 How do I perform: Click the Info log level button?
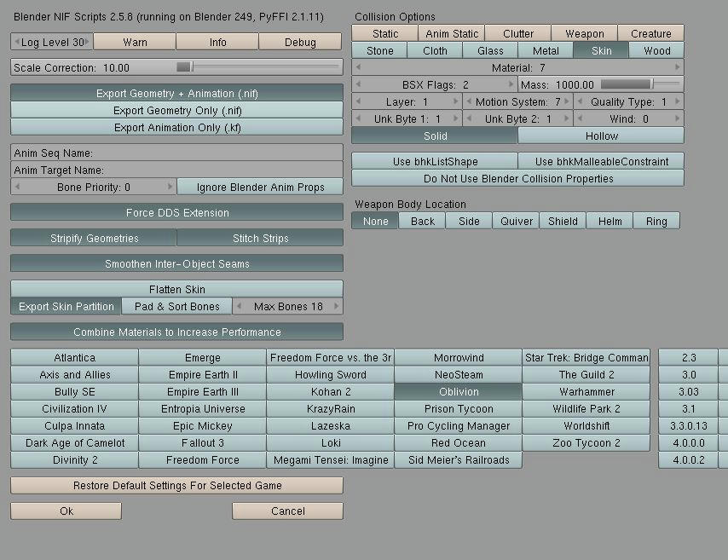point(217,42)
